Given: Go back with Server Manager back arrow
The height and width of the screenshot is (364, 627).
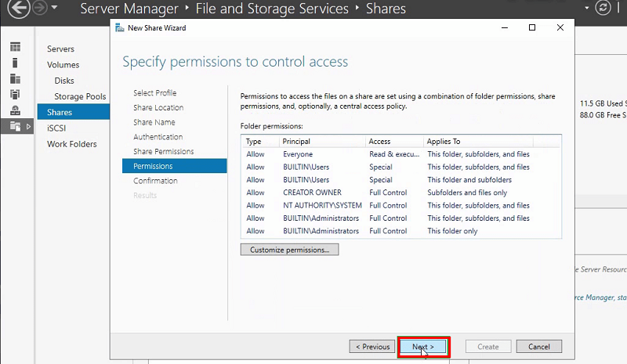Looking at the screenshot, I should 18,8.
